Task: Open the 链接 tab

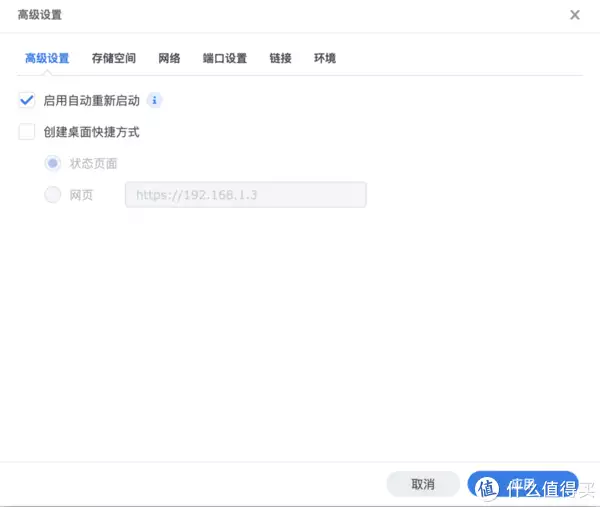Action: tap(280, 59)
